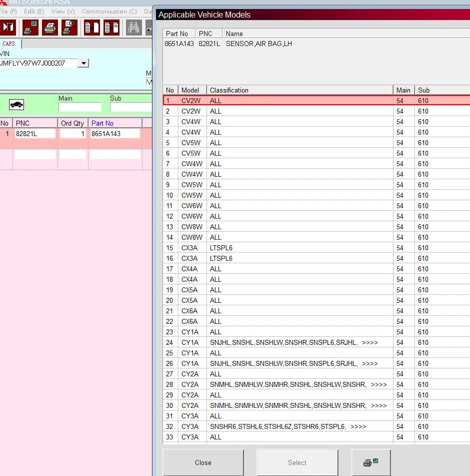
Task: Click the skip-forward arrow toolbar icon
Action: click(x=8, y=27)
